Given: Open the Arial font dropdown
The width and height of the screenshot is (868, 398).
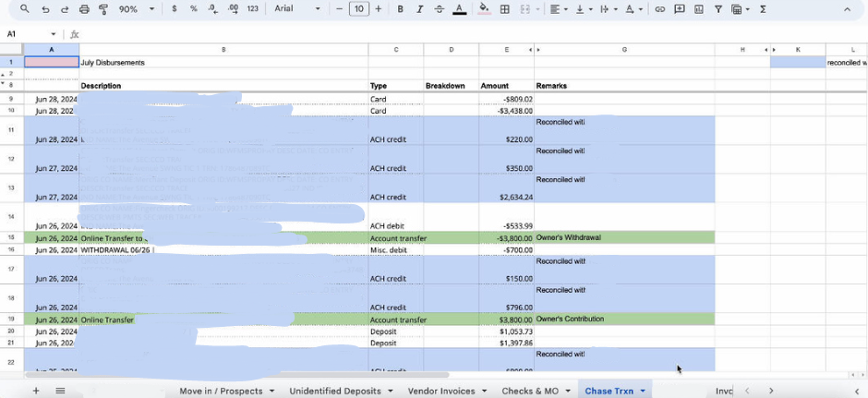Looking at the screenshot, I should pyautogui.click(x=297, y=9).
